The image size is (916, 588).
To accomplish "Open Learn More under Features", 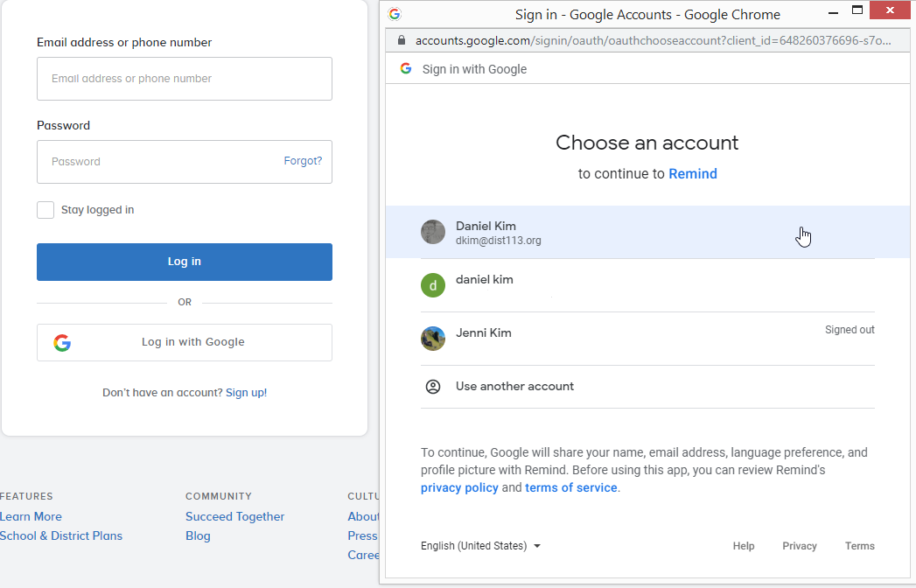I will (x=31, y=517).
